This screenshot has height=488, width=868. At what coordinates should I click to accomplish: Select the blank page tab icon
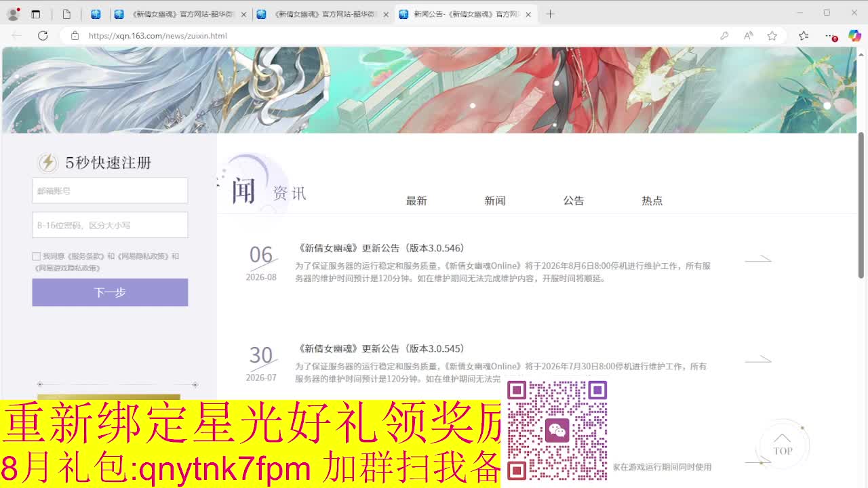[66, 14]
